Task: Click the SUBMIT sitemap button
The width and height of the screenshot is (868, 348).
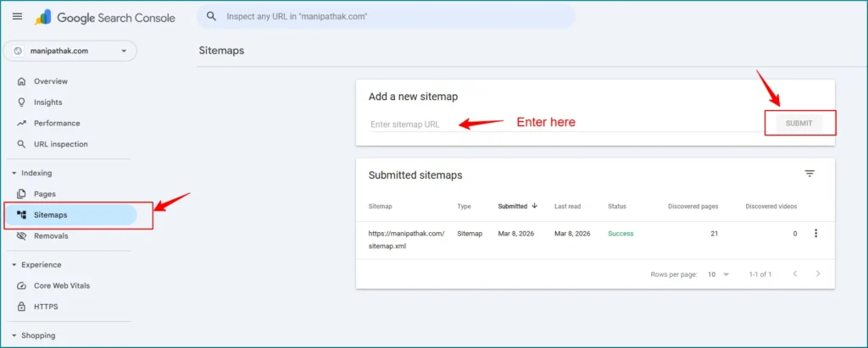Action: (798, 124)
